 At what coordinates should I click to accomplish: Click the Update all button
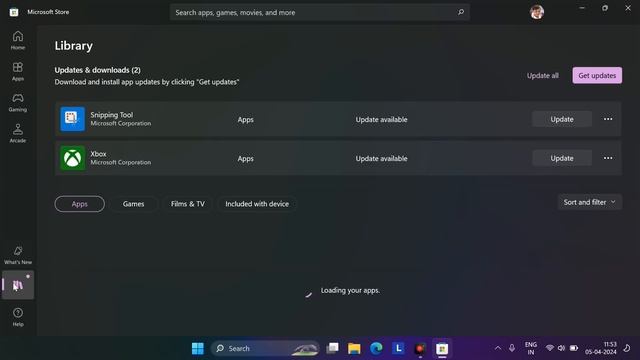click(542, 76)
